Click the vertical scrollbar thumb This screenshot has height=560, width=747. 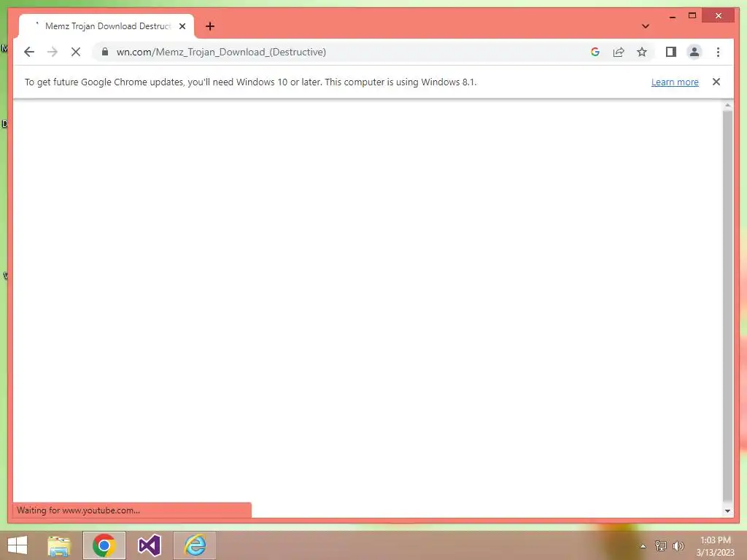(x=727, y=306)
